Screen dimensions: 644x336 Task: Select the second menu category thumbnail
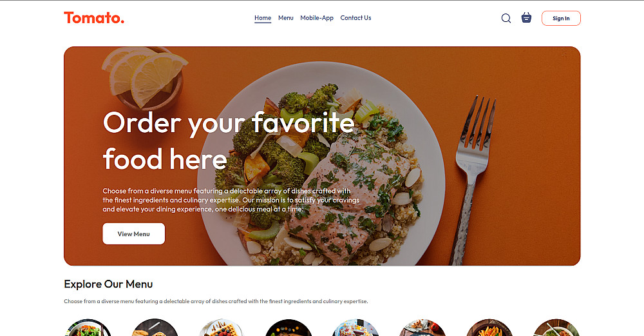click(155, 328)
